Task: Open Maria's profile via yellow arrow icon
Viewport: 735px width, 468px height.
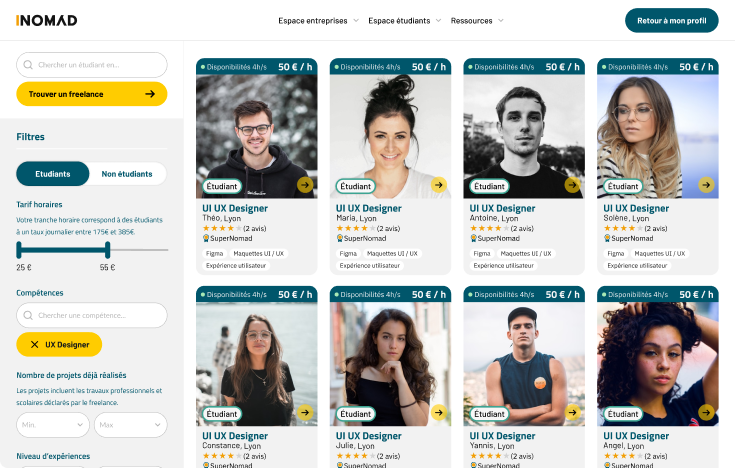Action: [439, 185]
